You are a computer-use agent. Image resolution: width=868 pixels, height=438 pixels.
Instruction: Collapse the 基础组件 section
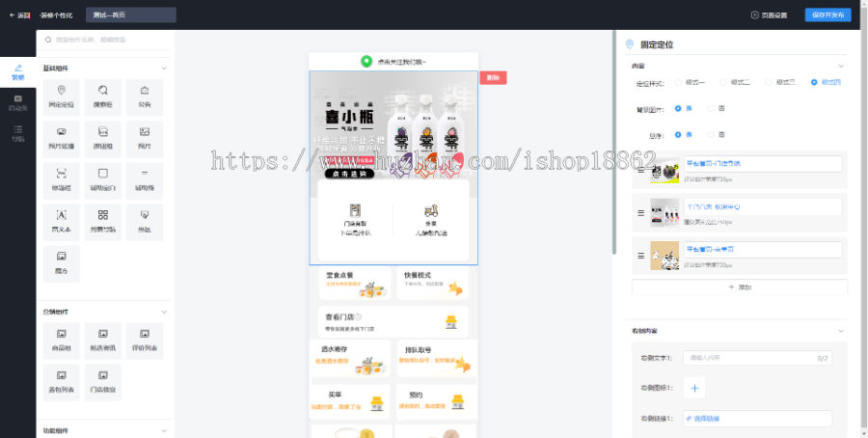tap(164, 68)
